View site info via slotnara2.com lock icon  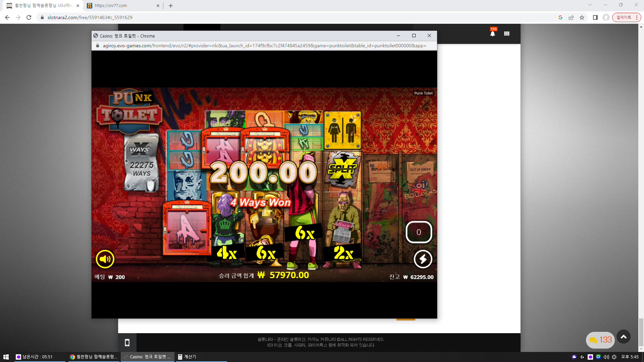42,17
